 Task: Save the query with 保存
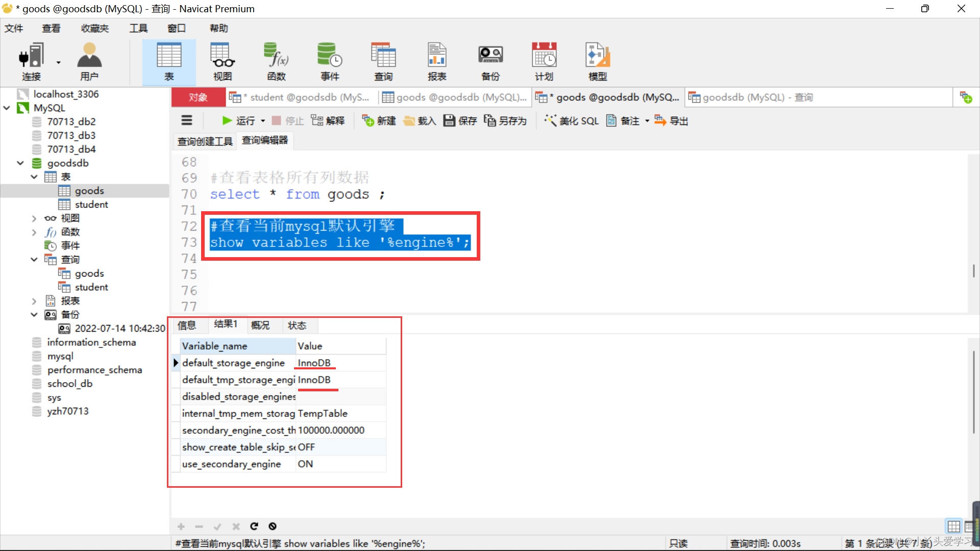coord(460,120)
